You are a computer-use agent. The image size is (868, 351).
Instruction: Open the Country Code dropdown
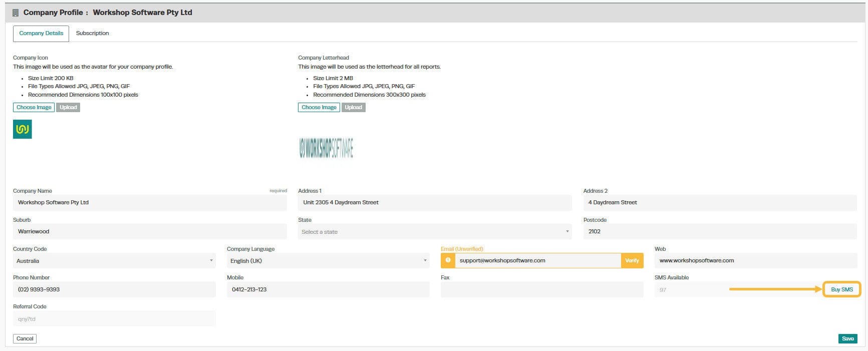(114, 261)
